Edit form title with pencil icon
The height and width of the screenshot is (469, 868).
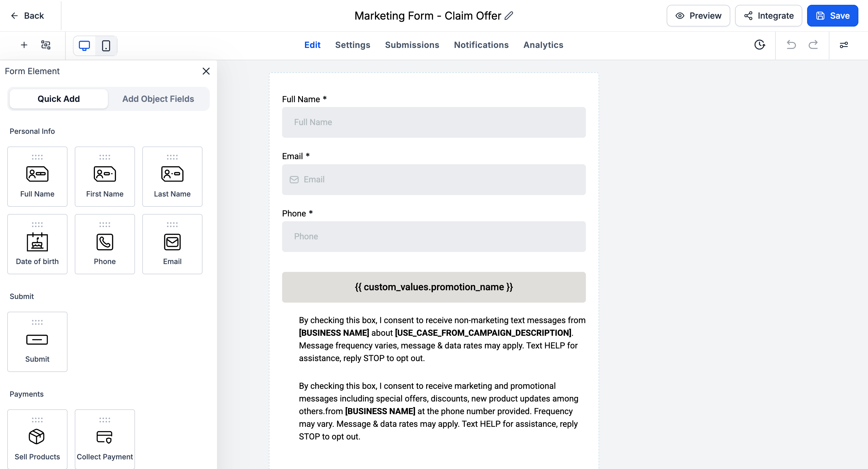tap(509, 15)
